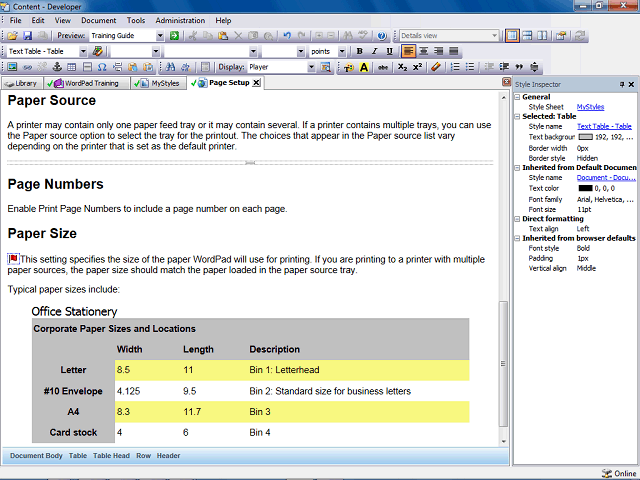Find text with the binoculars icon
This screenshot has height=480, width=640.
(x=171, y=67)
